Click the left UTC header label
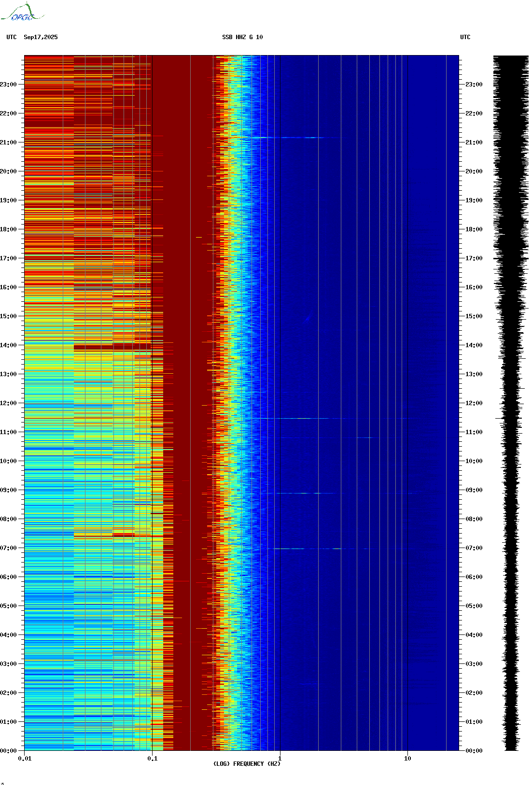The height and width of the screenshot is (789, 532). point(12,37)
